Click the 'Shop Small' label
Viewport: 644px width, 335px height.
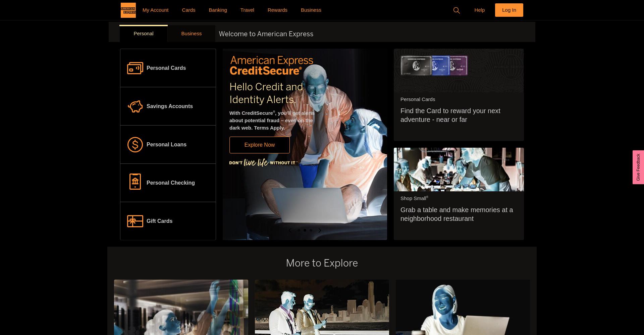414,198
